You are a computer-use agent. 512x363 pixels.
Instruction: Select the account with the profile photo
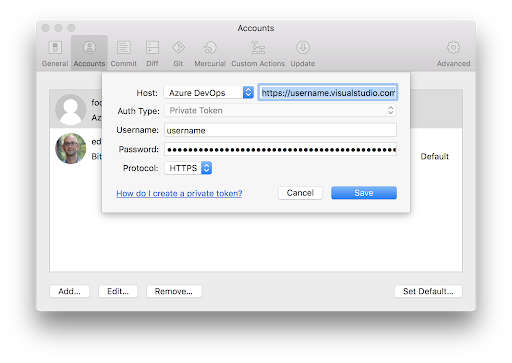256,149
